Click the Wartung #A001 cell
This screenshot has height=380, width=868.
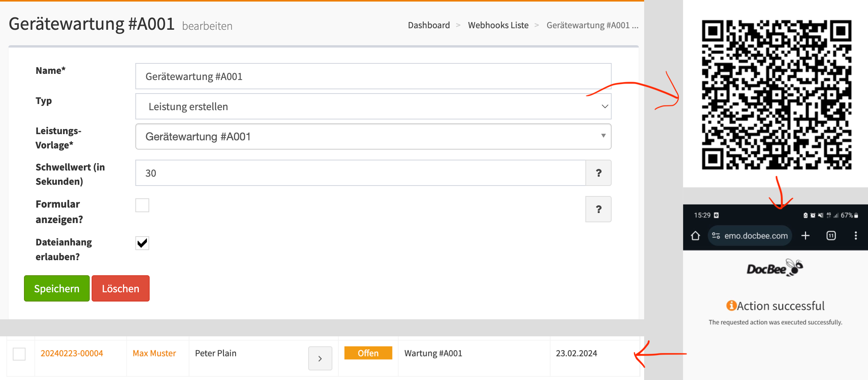pyautogui.click(x=433, y=353)
